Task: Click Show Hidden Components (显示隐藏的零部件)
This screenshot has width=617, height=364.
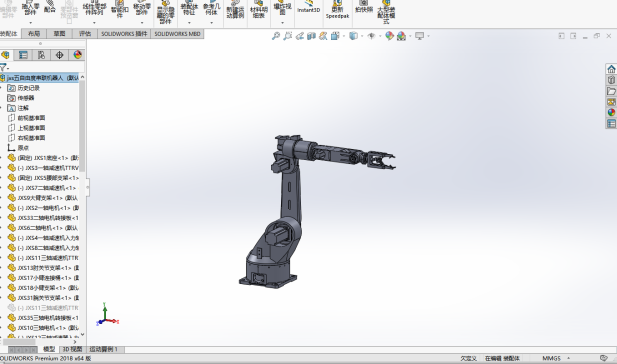Action: pyautogui.click(x=165, y=13)
